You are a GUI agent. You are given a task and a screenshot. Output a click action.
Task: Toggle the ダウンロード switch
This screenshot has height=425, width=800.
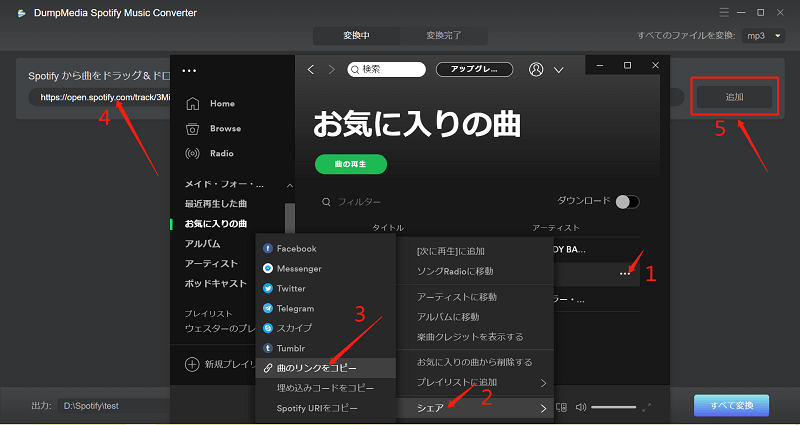pos(628,202)
